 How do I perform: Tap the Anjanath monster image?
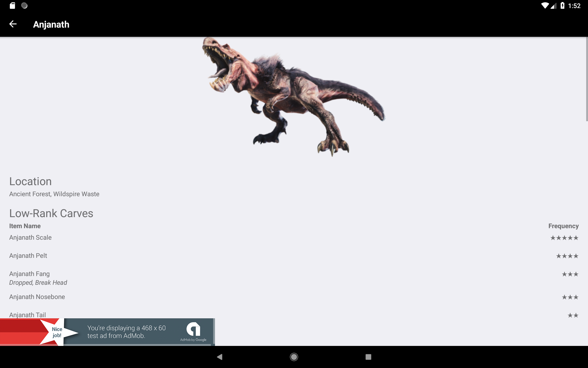coord(294,97)
